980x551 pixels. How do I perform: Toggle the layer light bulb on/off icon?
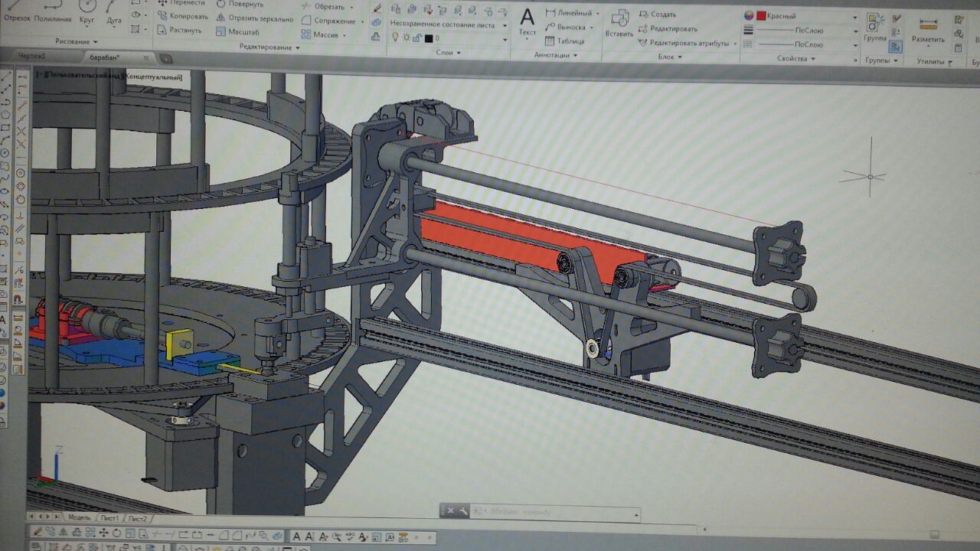[x=395, y=37]
